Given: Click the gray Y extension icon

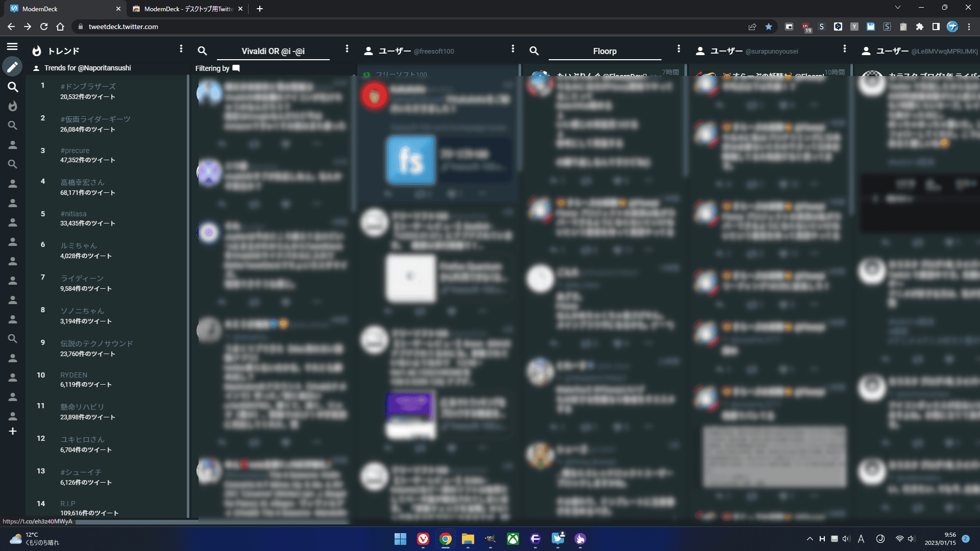Looking at the screenshot, I should coord(854,27).
